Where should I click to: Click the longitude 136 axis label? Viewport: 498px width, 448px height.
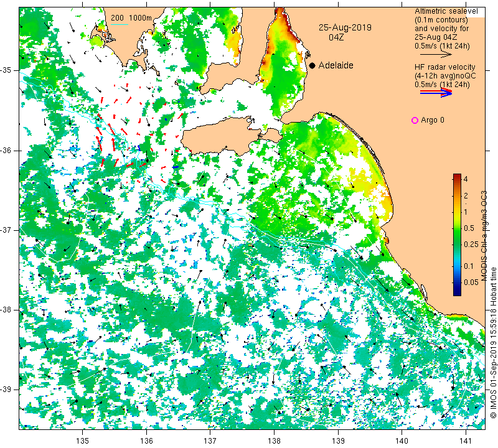pyautogui.click(x=147, y=441)
